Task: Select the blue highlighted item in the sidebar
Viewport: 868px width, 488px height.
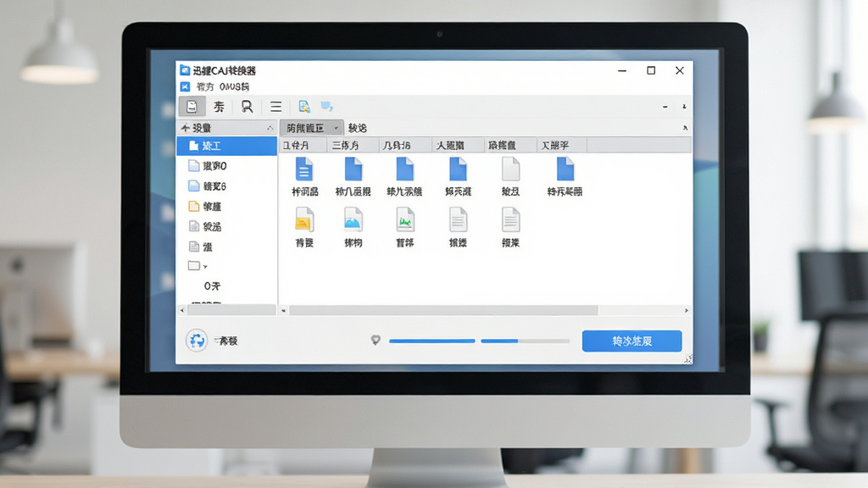Action: tap(227, 146)
